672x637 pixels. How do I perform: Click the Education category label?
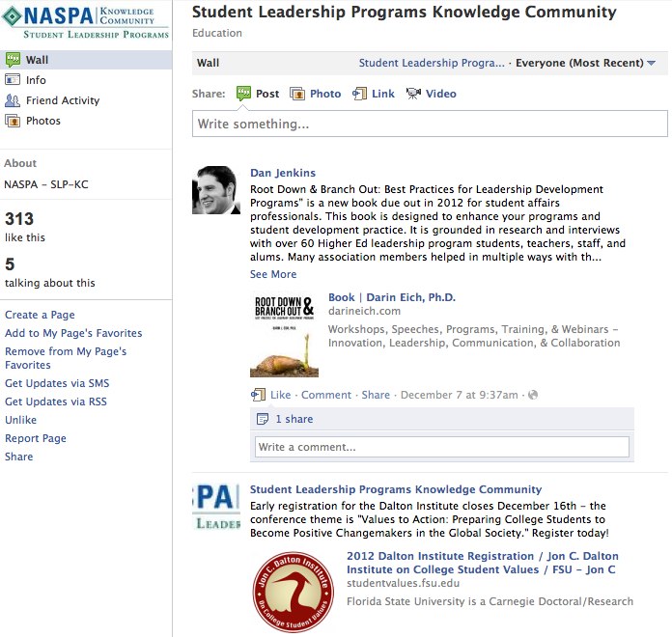[217, 33]
